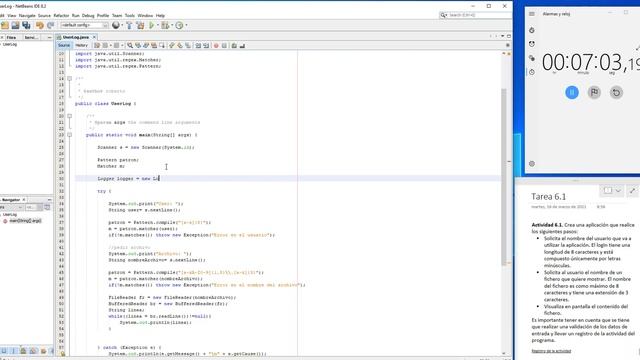Screen dimensions: 640x360
Task: Close the UserLog.java editor tab
Action: coord(94,37)
